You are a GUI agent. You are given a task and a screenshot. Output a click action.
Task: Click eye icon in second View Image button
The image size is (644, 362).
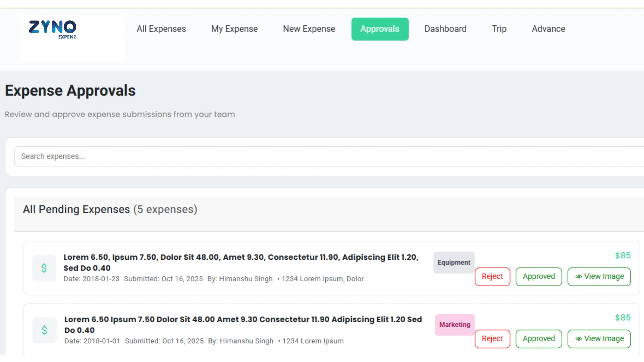tap(579, 339)
